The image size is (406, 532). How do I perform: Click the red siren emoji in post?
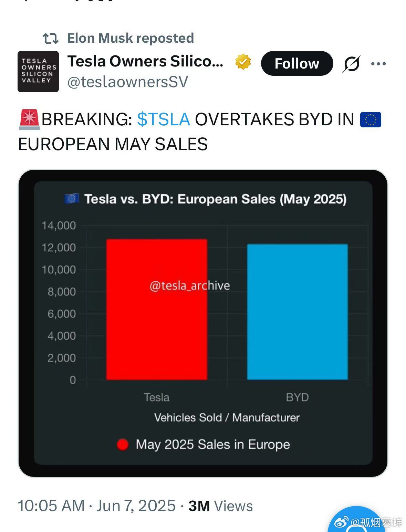click(x=29, y=119)
